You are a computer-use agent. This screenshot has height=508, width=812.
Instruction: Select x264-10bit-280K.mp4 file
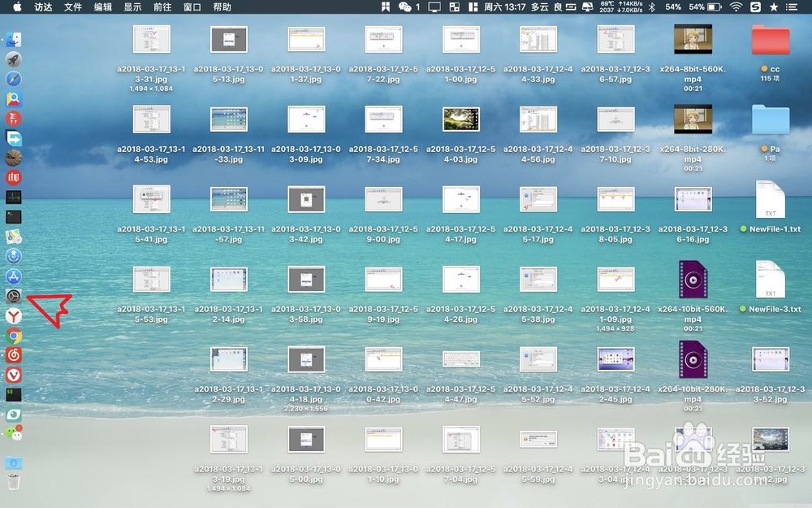[x=693, y=359]
